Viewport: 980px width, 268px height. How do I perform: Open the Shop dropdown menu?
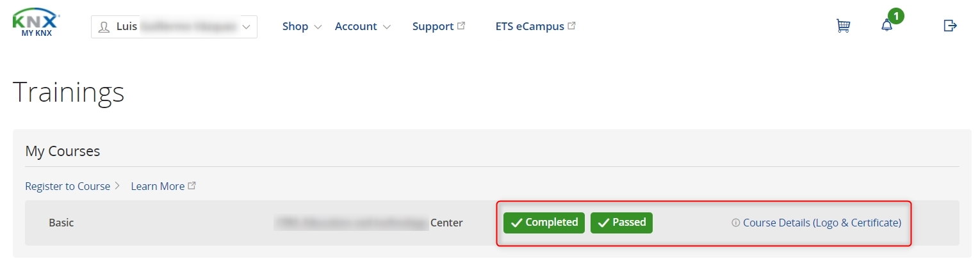pyautogui.click(x=303, y=26)
